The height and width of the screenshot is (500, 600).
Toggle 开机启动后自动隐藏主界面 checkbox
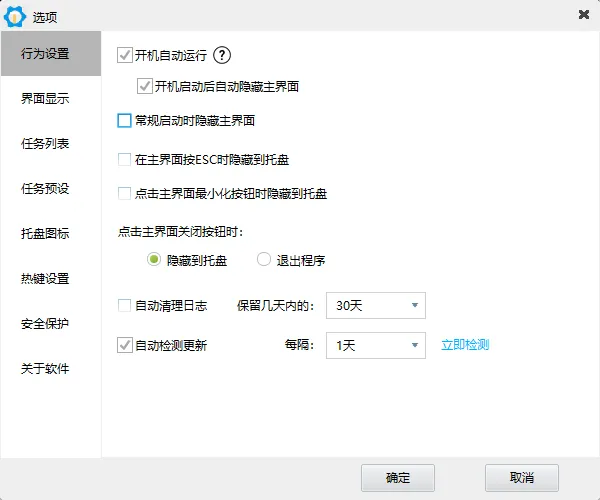click(x=145, y=86)
